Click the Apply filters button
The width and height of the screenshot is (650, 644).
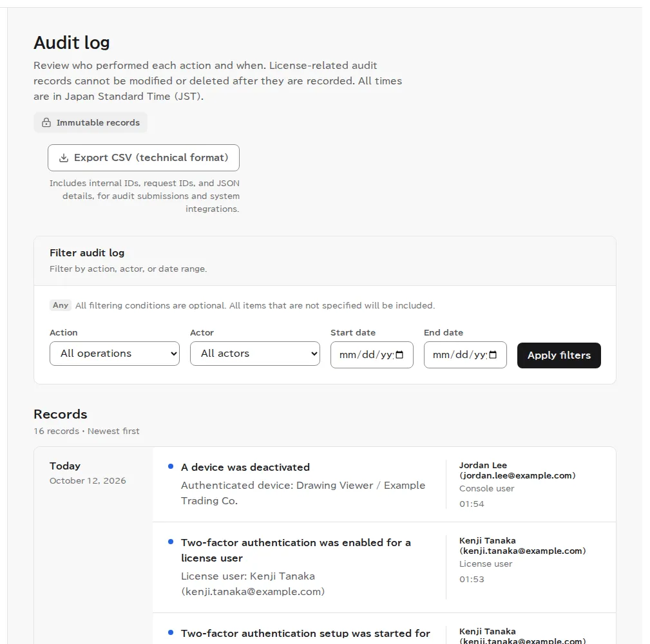[559, 355]
